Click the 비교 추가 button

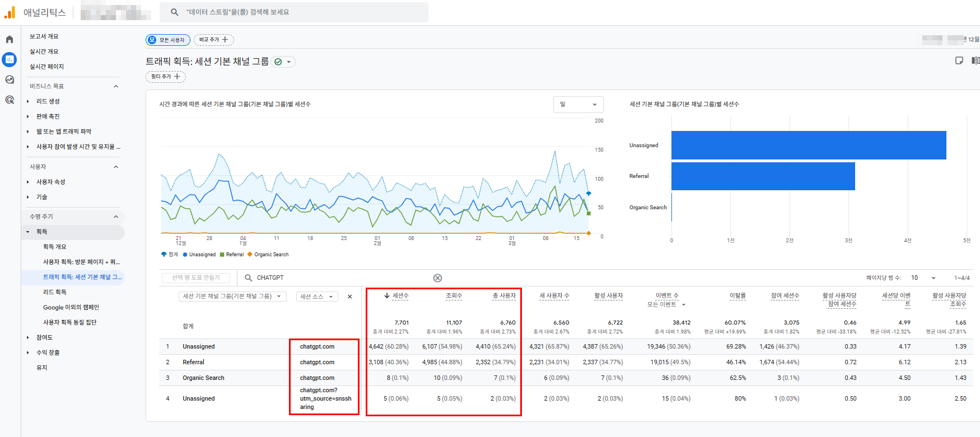click(x=213, y=40)
